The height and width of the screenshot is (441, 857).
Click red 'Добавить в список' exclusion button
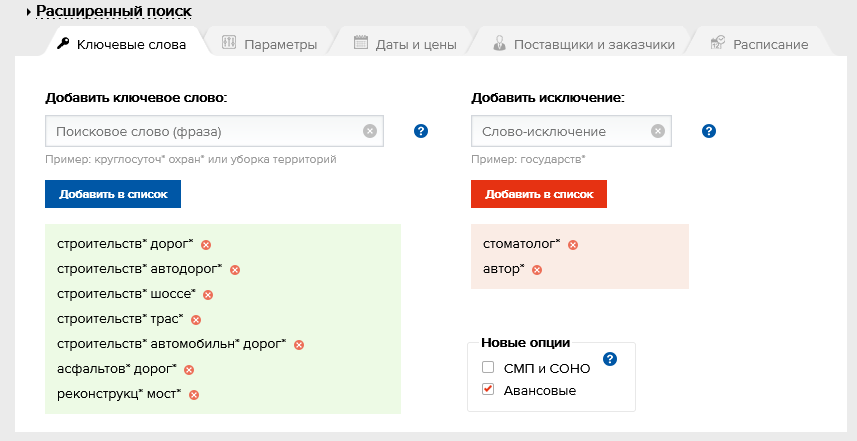[539, 194]
